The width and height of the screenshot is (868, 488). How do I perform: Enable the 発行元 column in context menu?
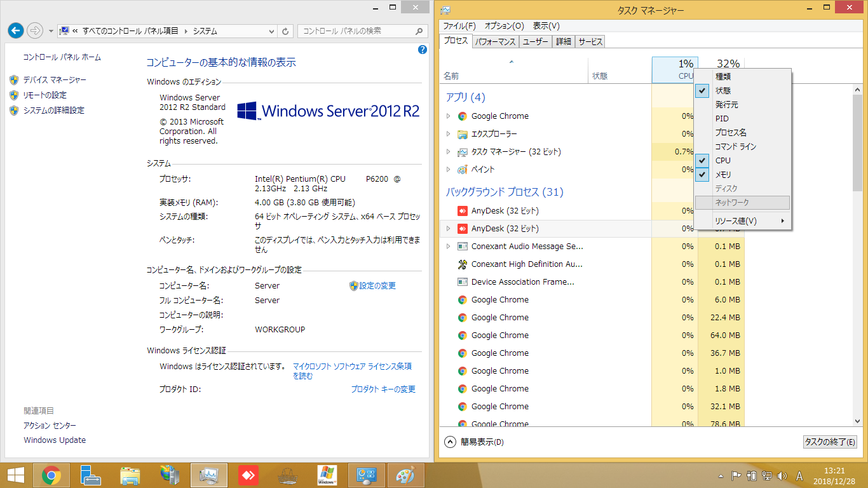click(x=743, y=105)
